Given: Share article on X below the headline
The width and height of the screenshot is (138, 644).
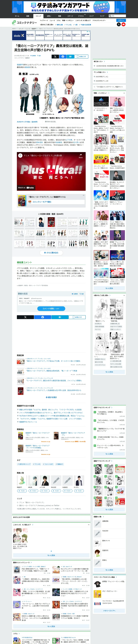Looking at the screenshot, I should (55, 56).
